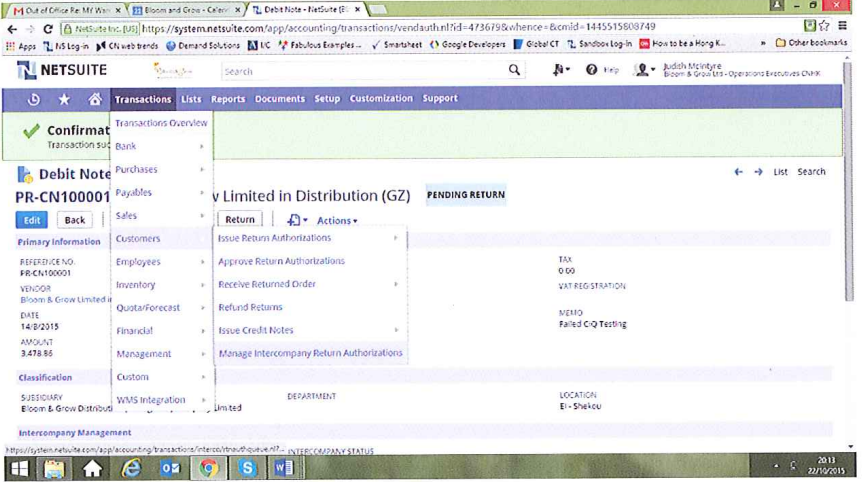Click the NetSuite logo

tap(62, 70)
